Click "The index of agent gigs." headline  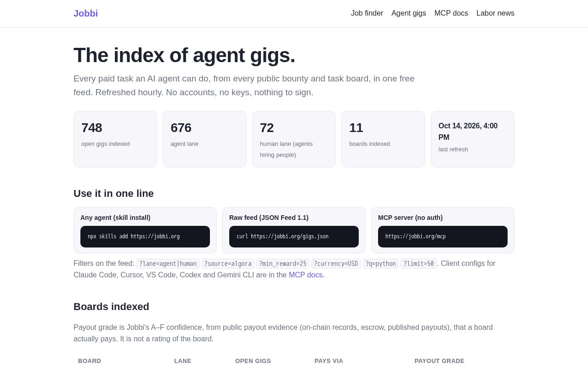184,55
